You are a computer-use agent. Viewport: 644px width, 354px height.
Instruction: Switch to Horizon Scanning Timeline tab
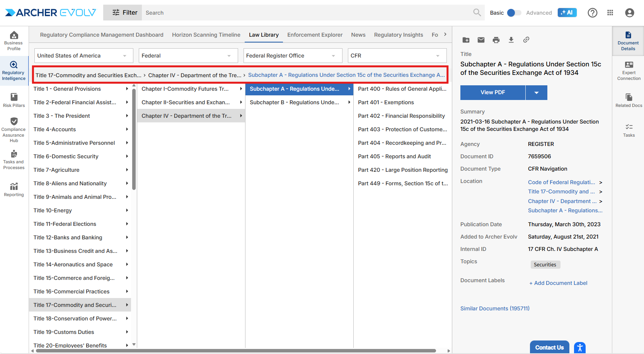click(206, 35)
